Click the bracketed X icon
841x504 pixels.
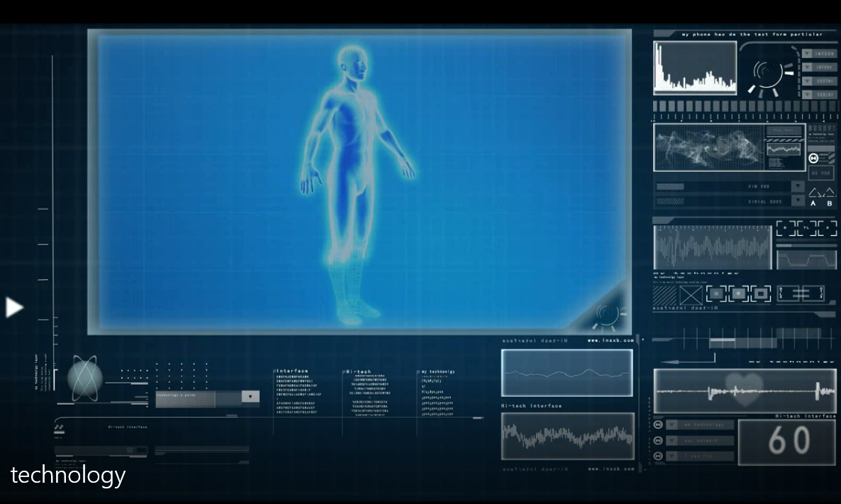827,228
